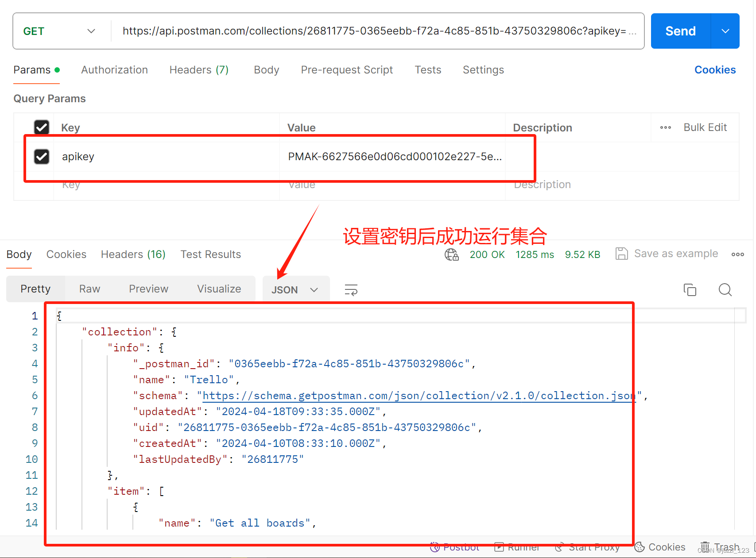Open the Headers (7) request tab
The image size is (756, 558).
[x=199, y=70]
